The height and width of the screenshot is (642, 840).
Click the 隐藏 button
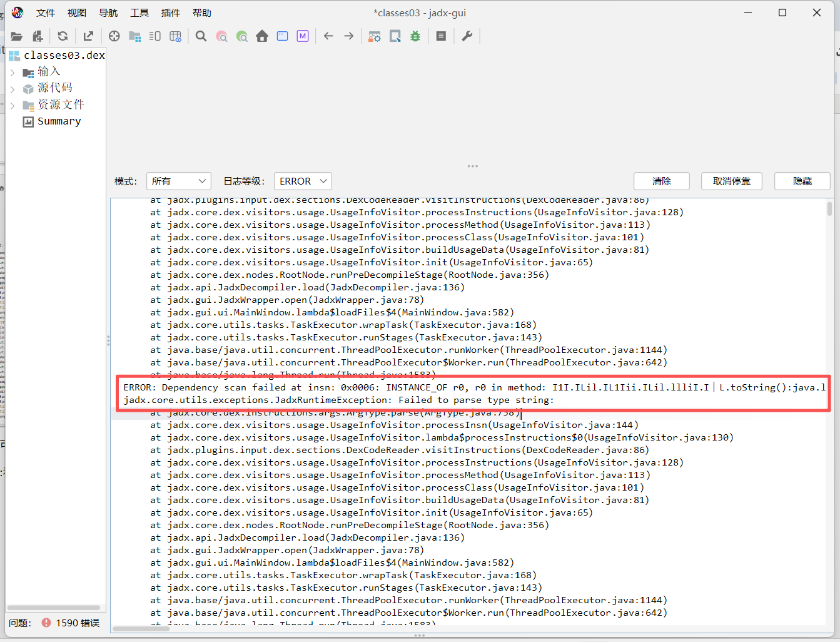[x=802, y=181]
